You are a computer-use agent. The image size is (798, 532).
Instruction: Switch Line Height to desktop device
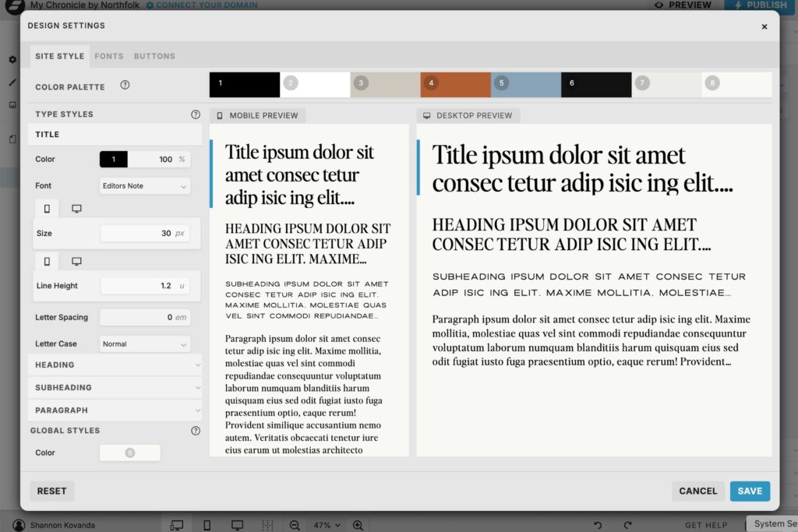[76, 261]
